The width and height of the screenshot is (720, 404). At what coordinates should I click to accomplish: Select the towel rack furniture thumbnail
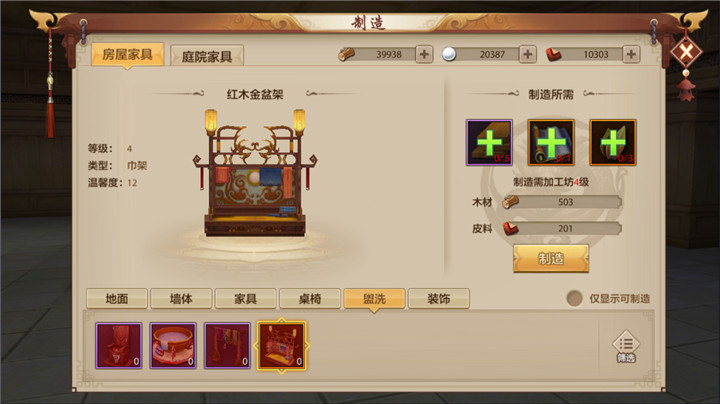(x=227, y=346)
